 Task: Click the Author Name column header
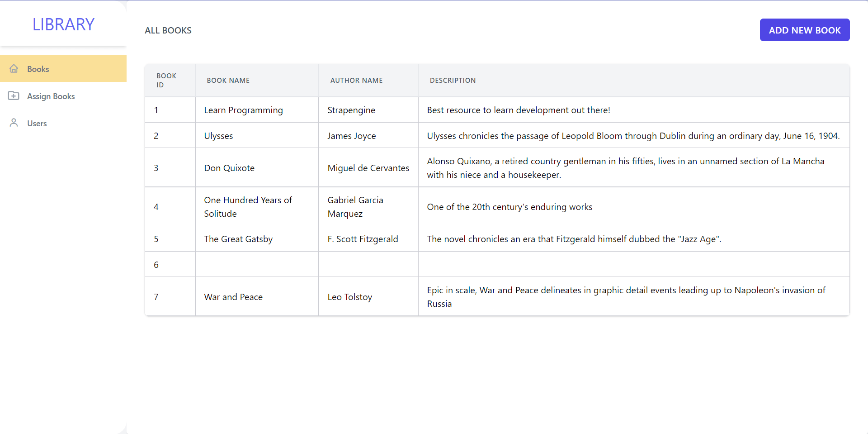356,81
